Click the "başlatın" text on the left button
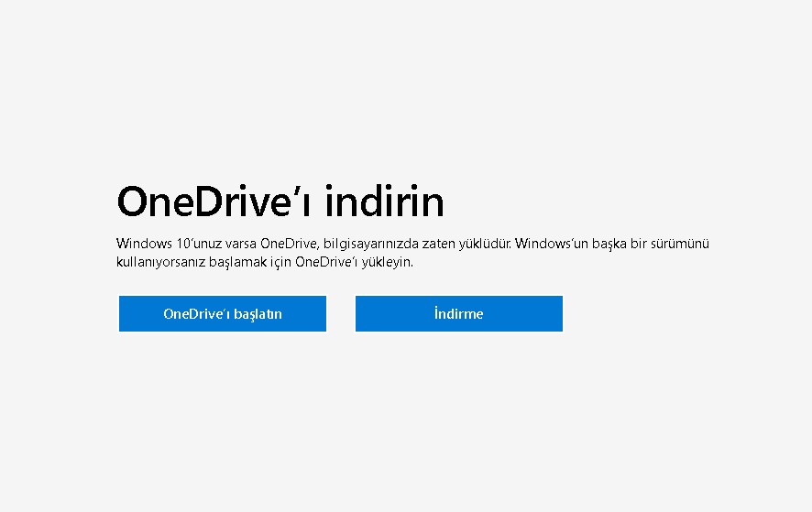The image size is (812, 512). coord(258,313)
